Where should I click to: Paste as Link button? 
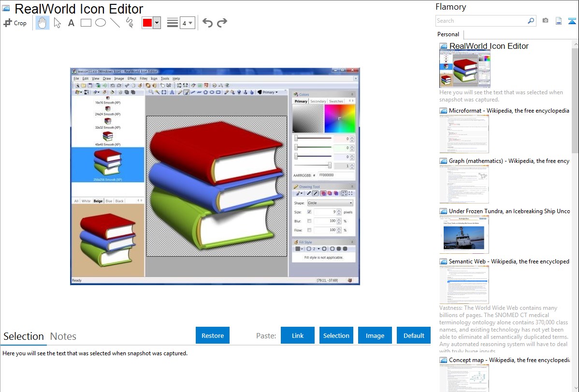click(298, 335)
